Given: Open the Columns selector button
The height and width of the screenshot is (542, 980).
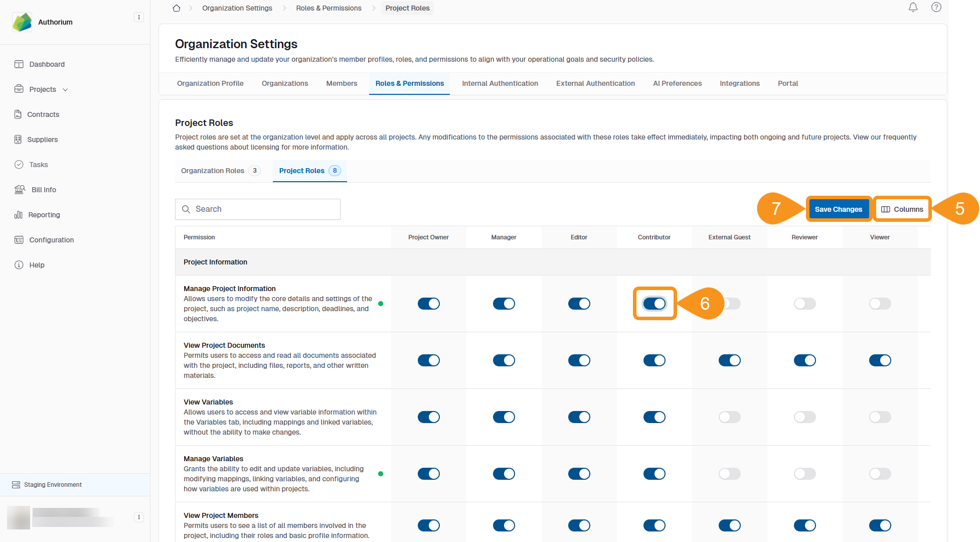Looking at the screenshot, I should pos(902,209).
